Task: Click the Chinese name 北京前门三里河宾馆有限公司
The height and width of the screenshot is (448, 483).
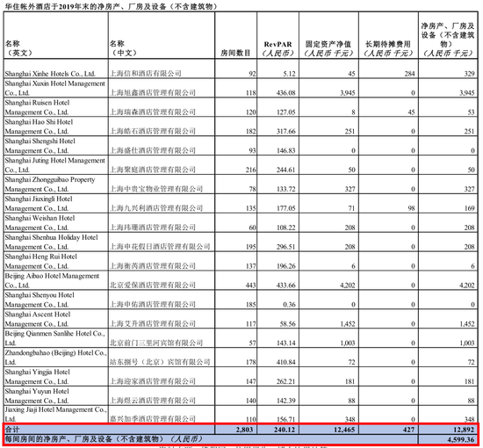Action: [156, 343]
